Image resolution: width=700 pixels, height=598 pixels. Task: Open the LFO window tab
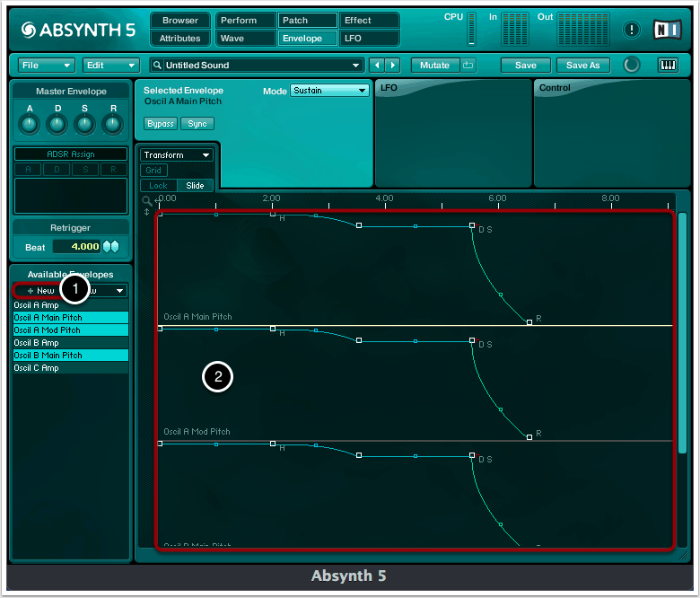tap(369, 39)
